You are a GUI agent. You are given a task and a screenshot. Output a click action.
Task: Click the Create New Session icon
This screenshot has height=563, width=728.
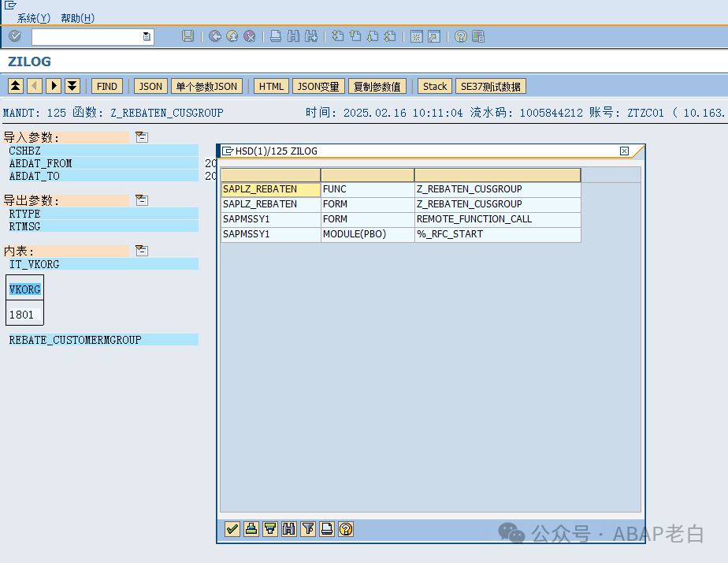click(417, 36)
